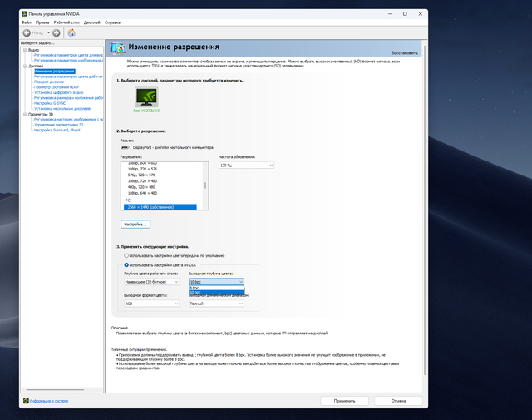Click the Применить button
This screenshot has width=532, height=420.
click(344, 401)
